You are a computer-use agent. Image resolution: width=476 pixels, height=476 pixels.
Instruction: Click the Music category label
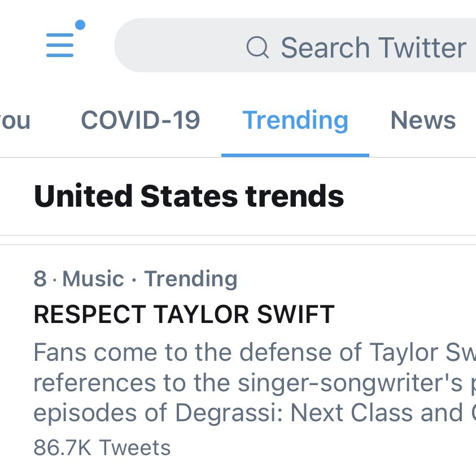[x=93, y=278]
